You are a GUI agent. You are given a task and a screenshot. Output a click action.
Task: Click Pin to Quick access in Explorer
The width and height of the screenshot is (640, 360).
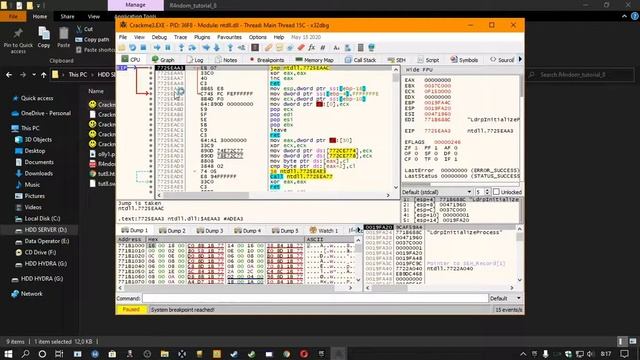[x=18, y=40]
